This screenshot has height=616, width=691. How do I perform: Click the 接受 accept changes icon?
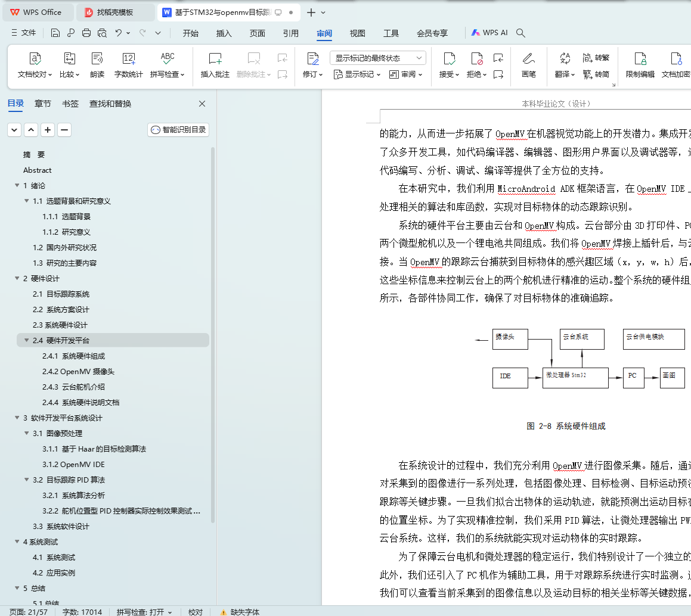click(449, 59)
